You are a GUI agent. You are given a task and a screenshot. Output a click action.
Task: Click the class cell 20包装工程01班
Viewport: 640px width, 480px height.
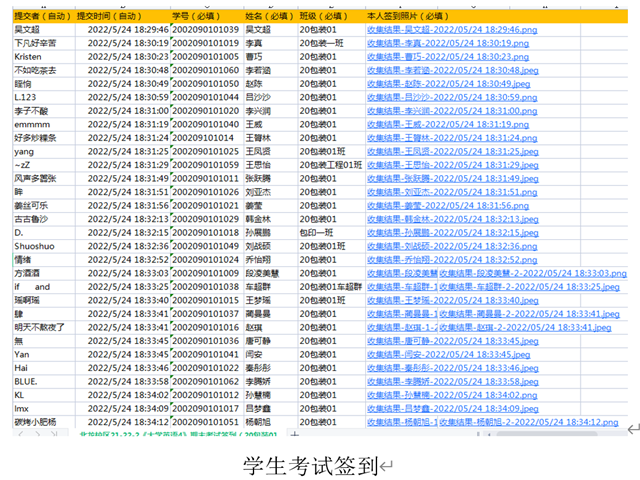(331, 164)
